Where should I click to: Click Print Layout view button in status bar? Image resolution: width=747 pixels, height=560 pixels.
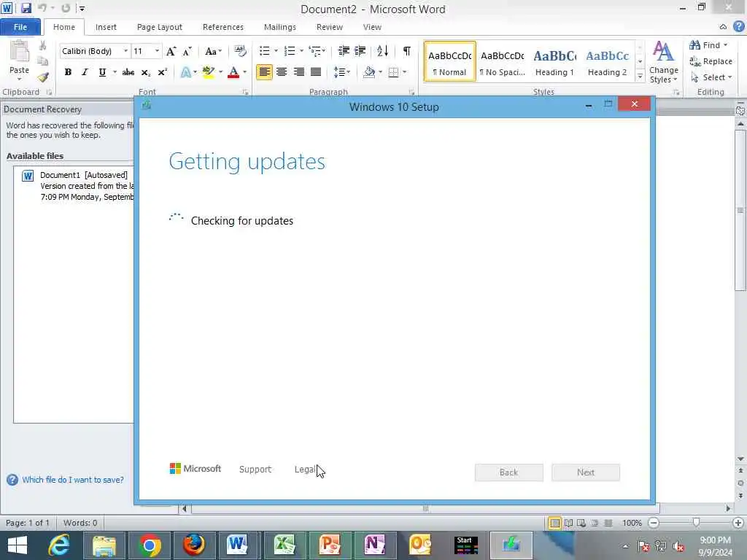point(554,523)
